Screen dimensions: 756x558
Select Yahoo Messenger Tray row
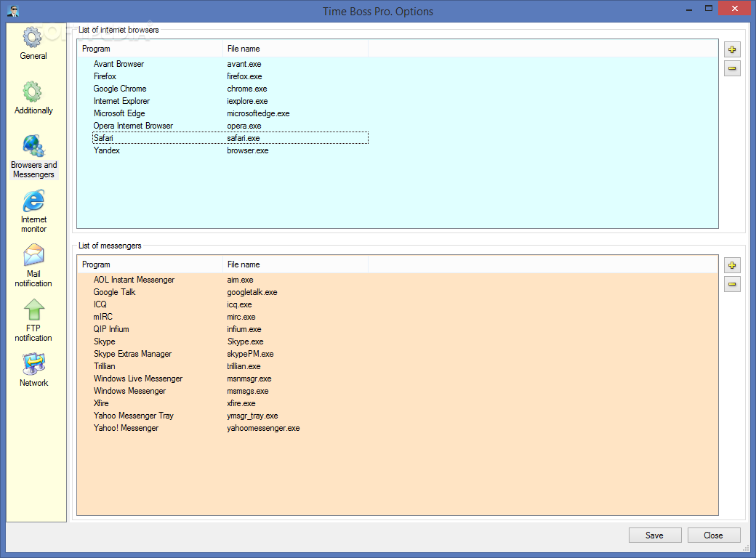230,416
